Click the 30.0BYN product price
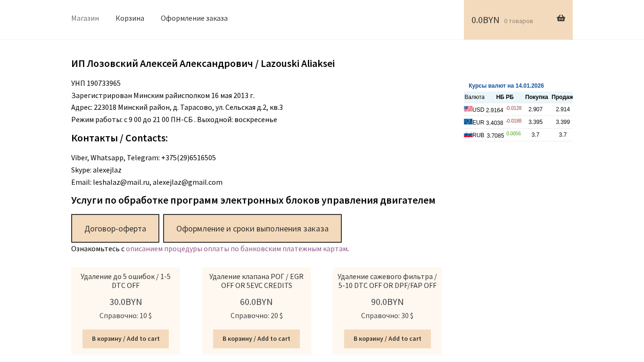Screen dimensions: 644x362 [x=125, y=302]
